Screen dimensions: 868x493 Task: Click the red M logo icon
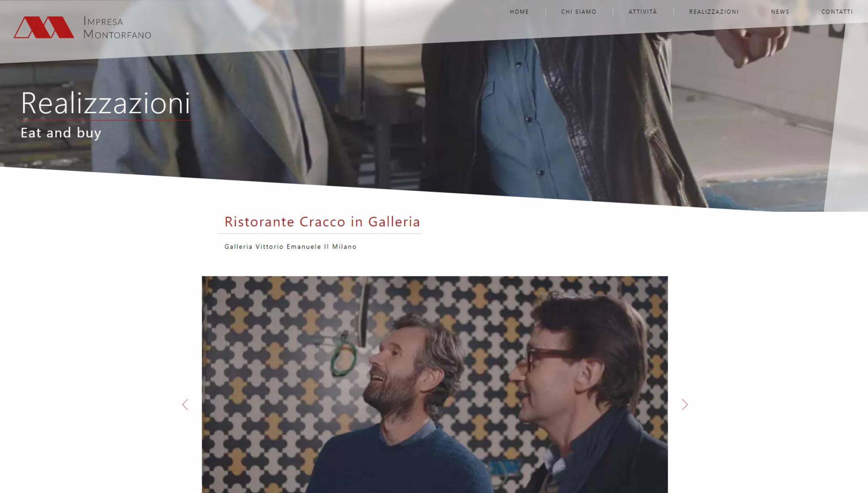click(44, 27)
